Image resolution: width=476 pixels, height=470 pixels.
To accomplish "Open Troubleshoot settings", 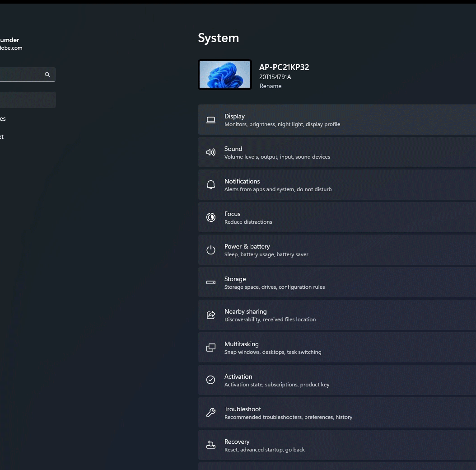I will click(337, 412).
